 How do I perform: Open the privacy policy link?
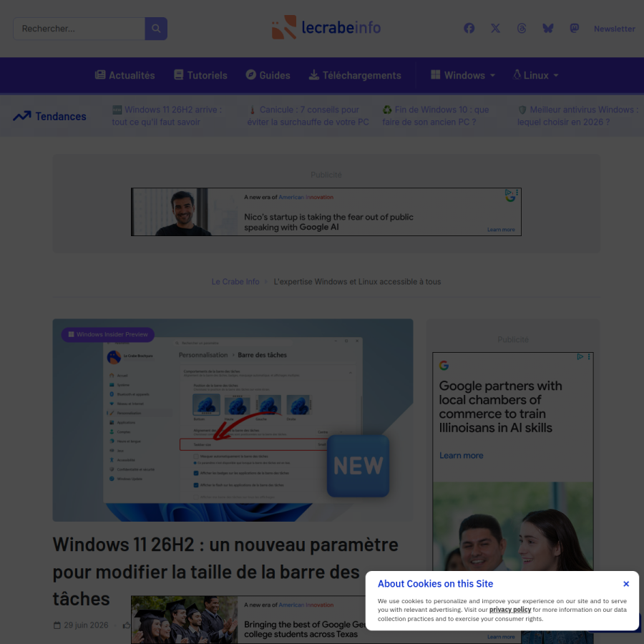510,610
